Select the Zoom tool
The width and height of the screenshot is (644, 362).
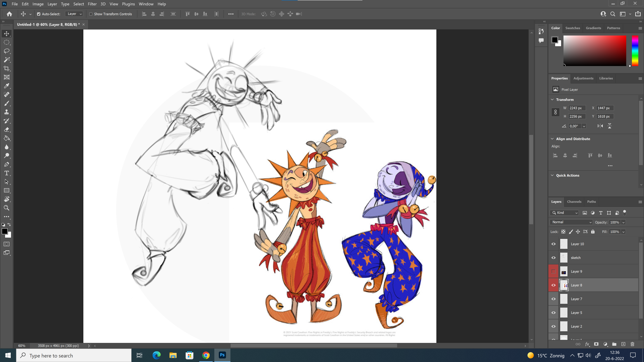7,208
